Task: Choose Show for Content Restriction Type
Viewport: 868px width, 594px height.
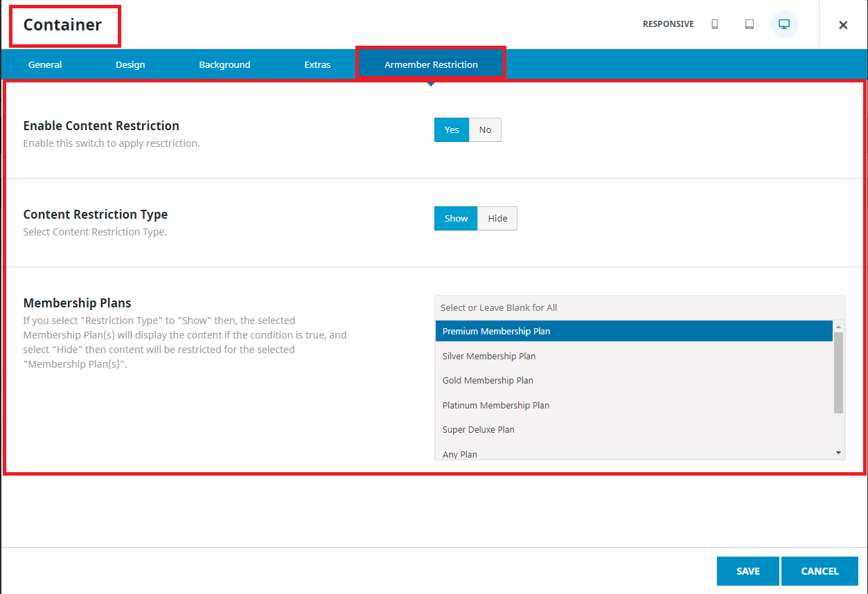Action: pos(456,219)
